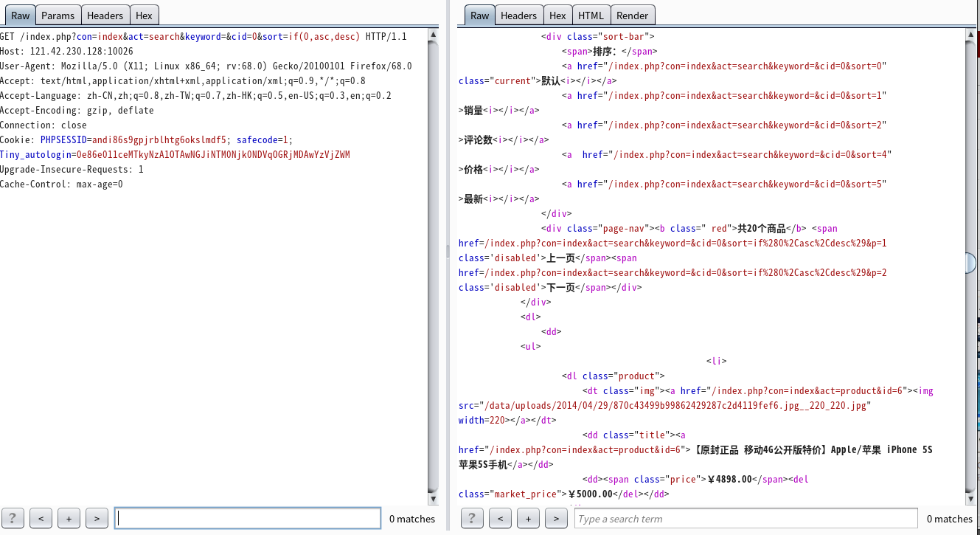980x535 pixels.
Task: Switch to the request Params tab
Action: tap(58, 15)
